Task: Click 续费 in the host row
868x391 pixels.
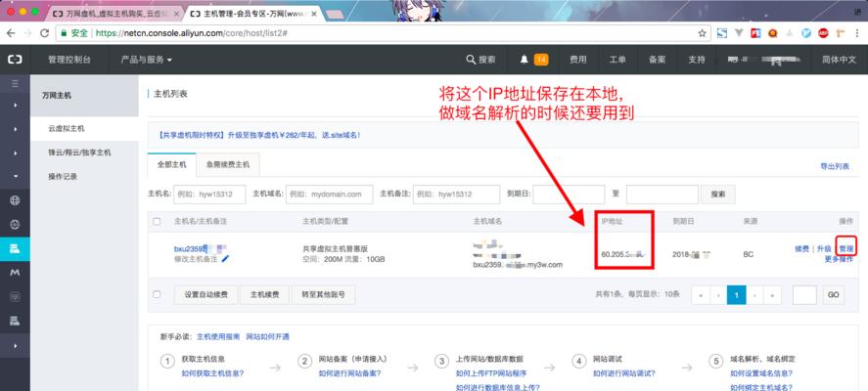Action: tap(801, 249)
